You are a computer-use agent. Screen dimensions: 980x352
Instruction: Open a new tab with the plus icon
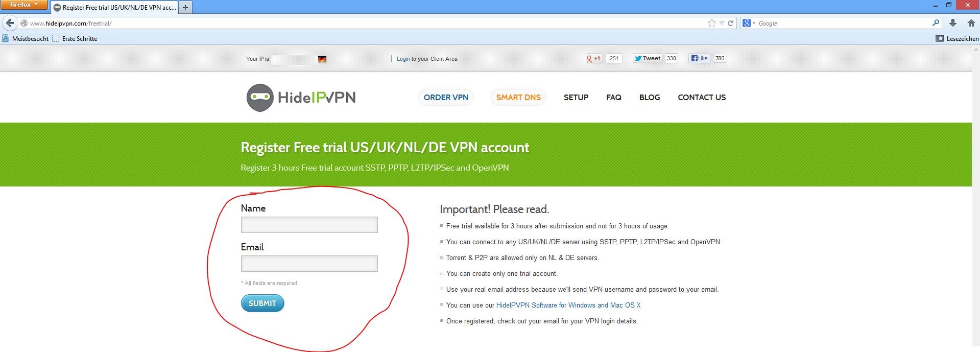click(185, 7)
